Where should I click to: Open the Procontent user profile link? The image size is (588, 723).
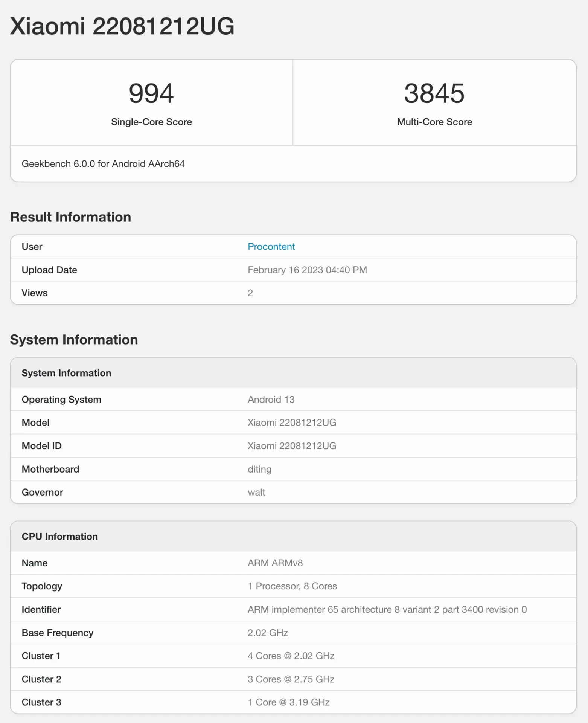[271, 247]
